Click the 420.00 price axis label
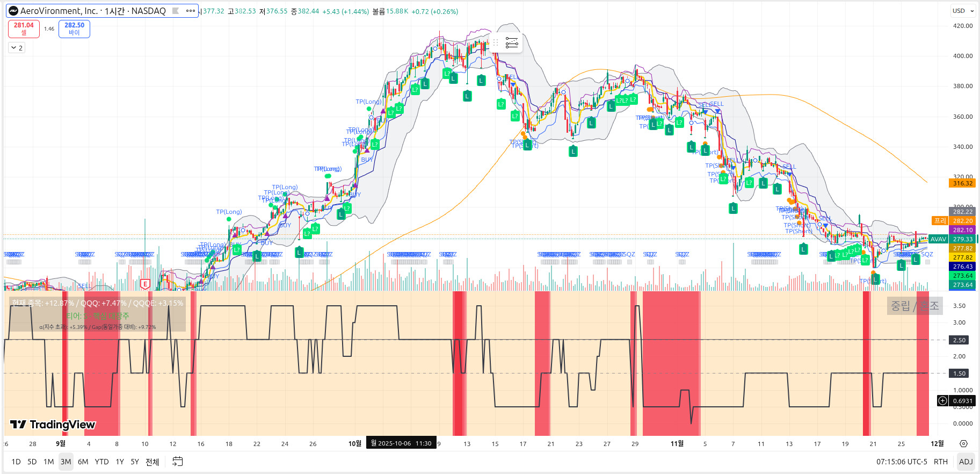Viewport: 980px width, 474px height. pos(963,25)
